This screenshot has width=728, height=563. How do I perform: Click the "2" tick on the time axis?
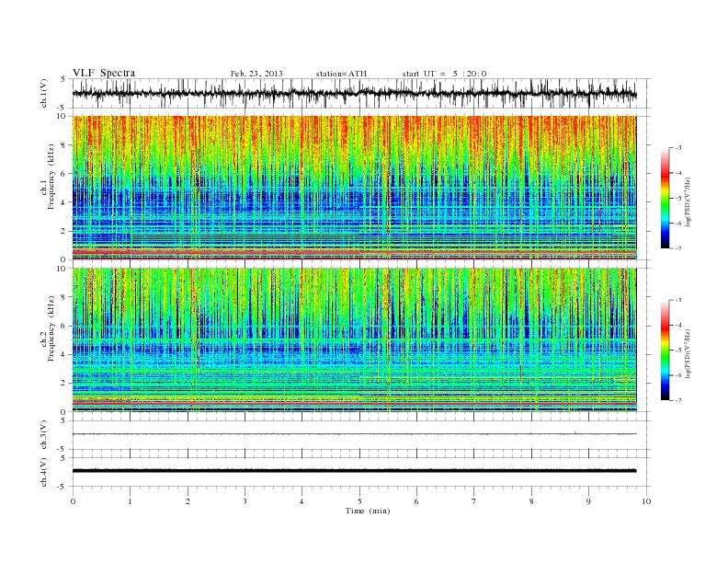(x=188, y=501)
